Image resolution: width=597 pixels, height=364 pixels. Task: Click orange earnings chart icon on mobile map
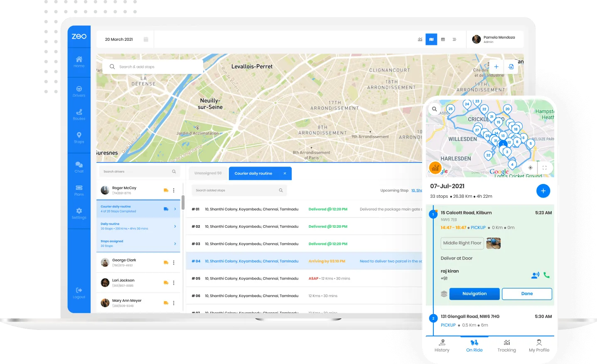click(435, 168)
